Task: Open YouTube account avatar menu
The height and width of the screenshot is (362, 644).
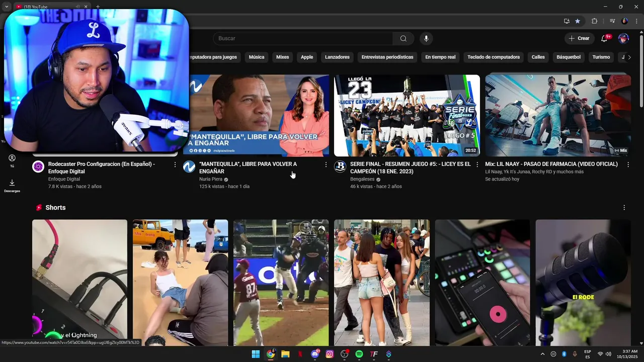Action: 623,38
